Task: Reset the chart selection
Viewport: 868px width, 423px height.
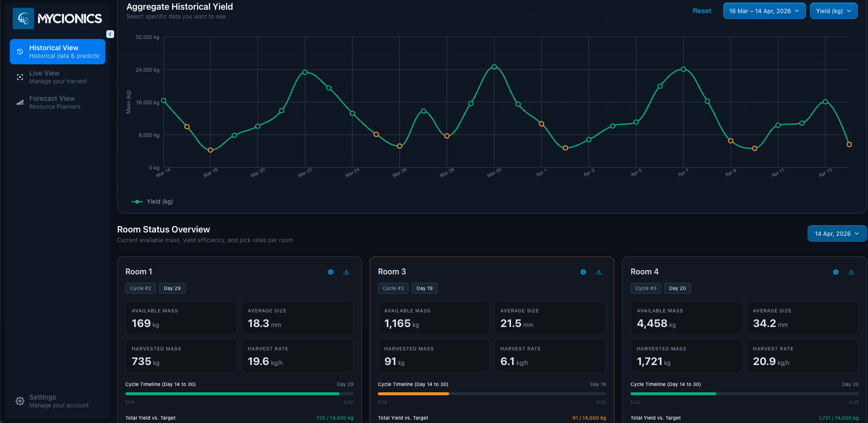Action: [702, 11]
